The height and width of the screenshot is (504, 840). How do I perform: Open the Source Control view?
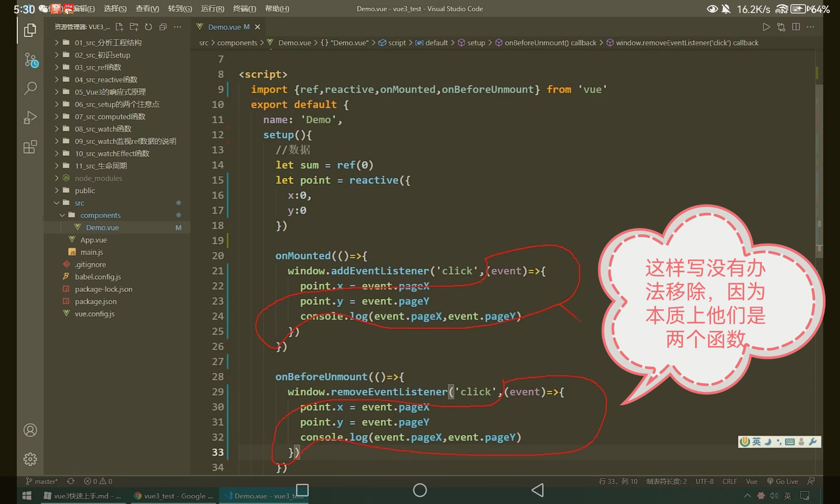coord(31,60)
